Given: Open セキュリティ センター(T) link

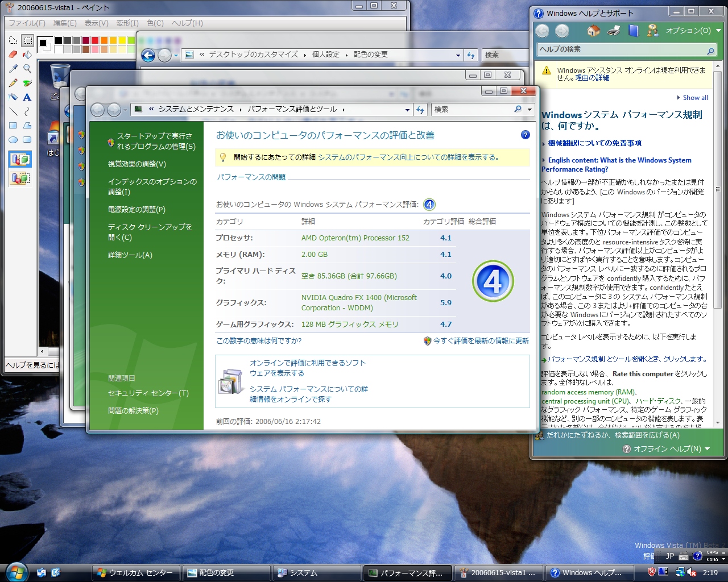Looking at the screenshot, I should [148, 393].
